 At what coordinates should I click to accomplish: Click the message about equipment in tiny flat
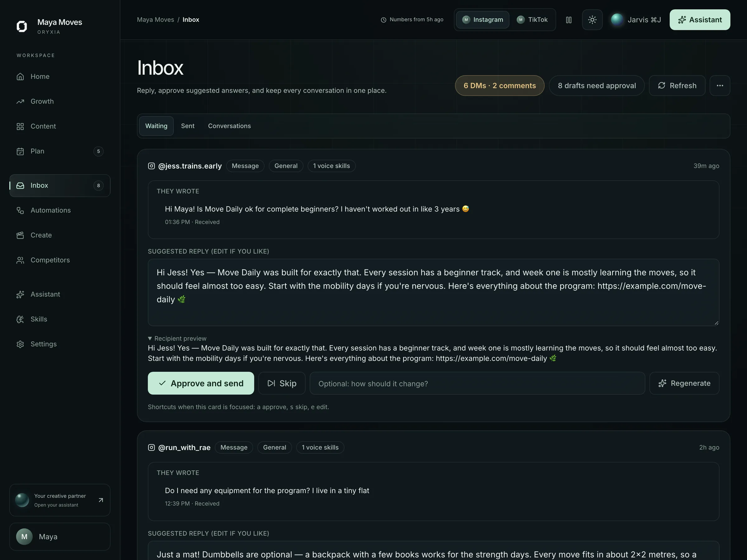click(267, 490)
